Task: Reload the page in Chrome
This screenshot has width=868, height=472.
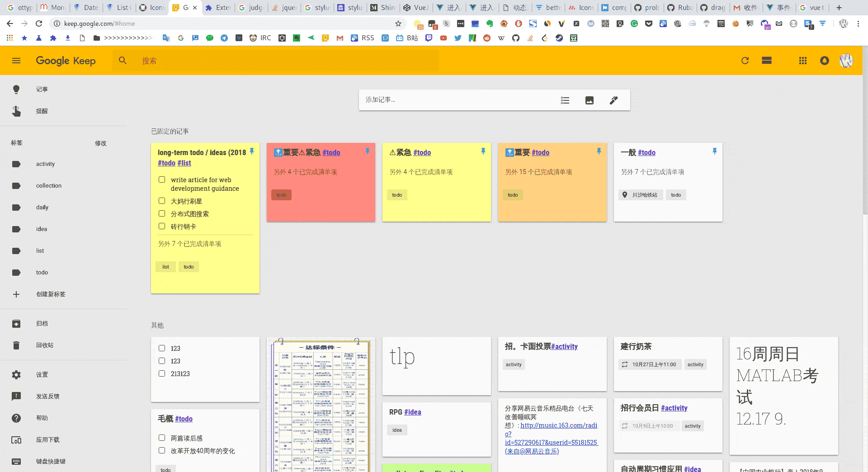Action: [x=39, y=24]
